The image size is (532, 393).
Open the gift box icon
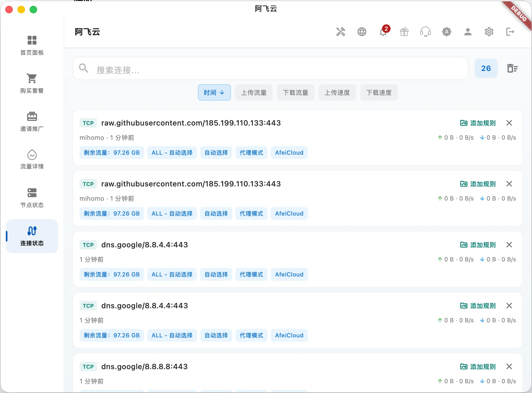(404, 32)
